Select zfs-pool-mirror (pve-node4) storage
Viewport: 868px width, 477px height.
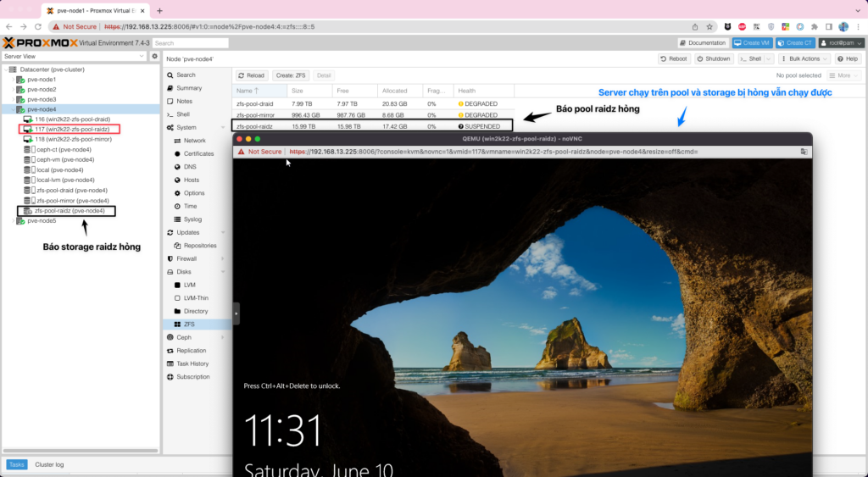pyautogui.click(x=66, y=201)
